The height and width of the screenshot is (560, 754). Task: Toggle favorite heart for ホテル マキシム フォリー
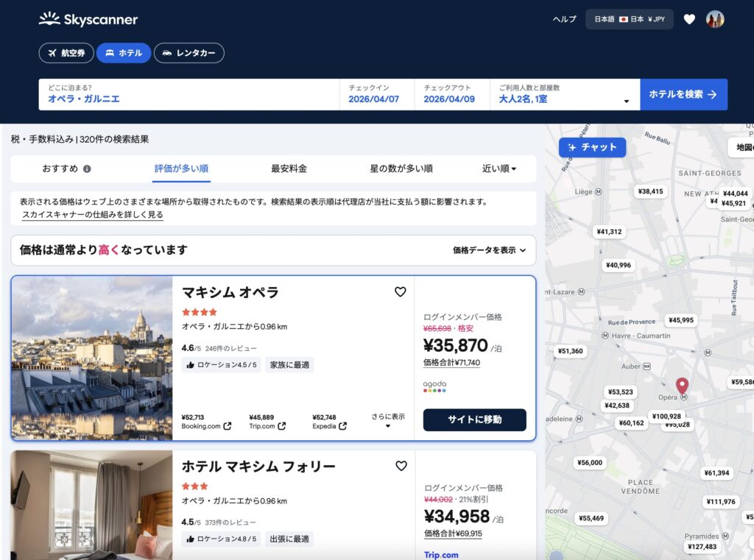[x=401, y=466]
